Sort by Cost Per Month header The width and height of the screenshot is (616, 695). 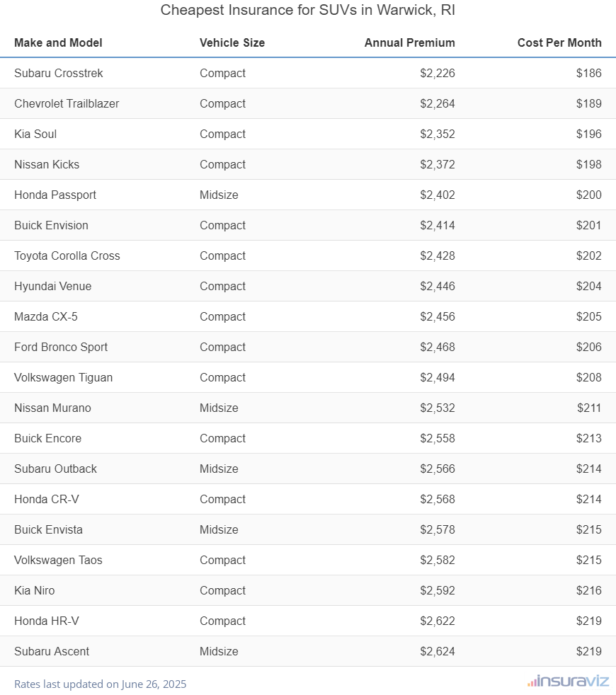[559, 42]
